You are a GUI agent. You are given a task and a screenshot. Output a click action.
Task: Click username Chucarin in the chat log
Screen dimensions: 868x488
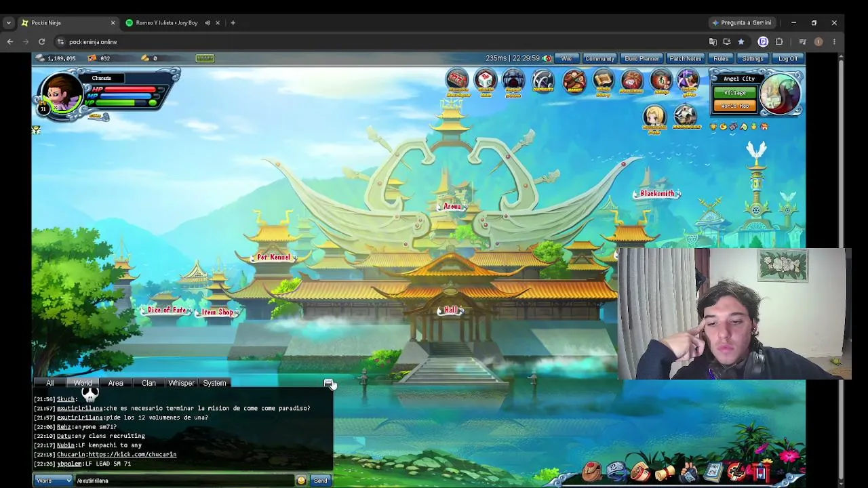71,455
